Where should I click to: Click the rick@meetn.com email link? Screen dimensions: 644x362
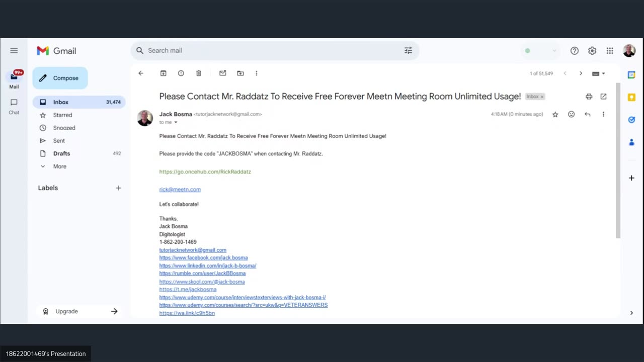coord(180,190)
